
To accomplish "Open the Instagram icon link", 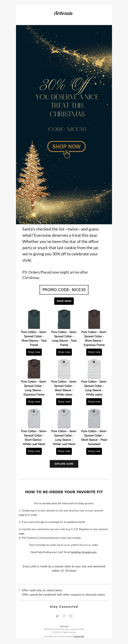I will pyautogui.click(x=71, y=616).
